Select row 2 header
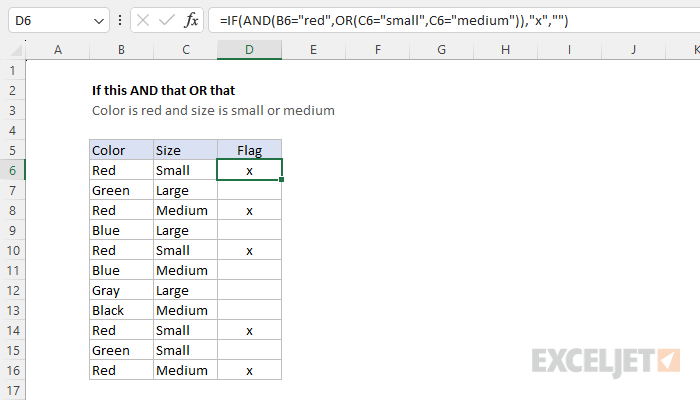The width and height of the screenshot is (700, 400). tap(12, 90)
